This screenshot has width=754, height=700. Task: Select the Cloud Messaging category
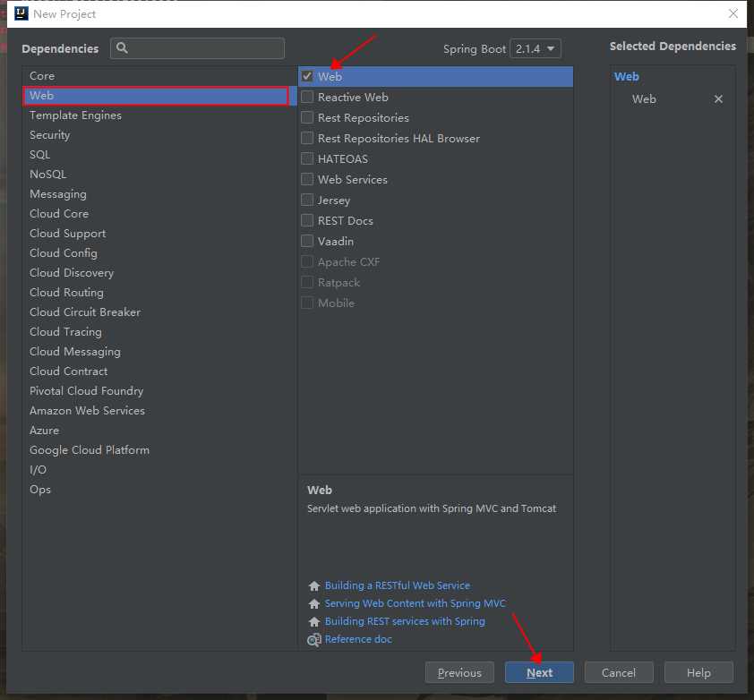pyautogui.click(x=159, y=352)
